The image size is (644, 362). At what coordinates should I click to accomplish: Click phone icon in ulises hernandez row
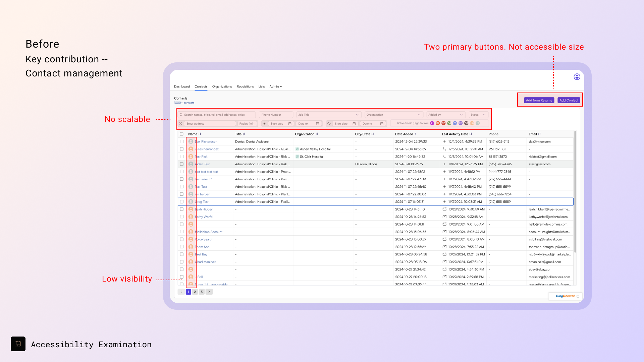click(444, 149)
